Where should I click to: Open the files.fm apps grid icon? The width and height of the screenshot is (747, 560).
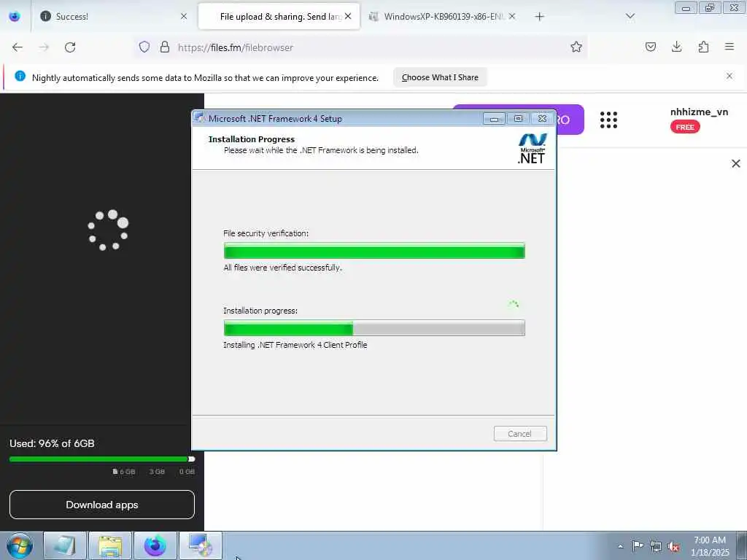[608, 120]
